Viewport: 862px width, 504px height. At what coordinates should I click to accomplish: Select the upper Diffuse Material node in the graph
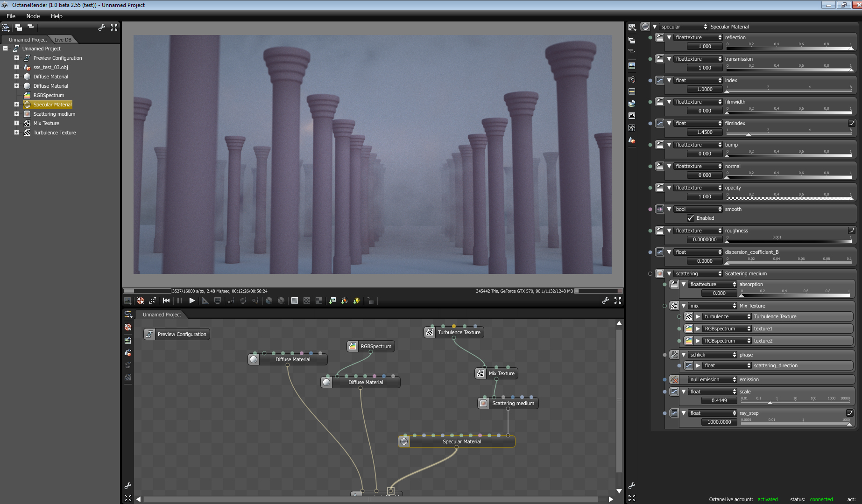click(288, 359)
